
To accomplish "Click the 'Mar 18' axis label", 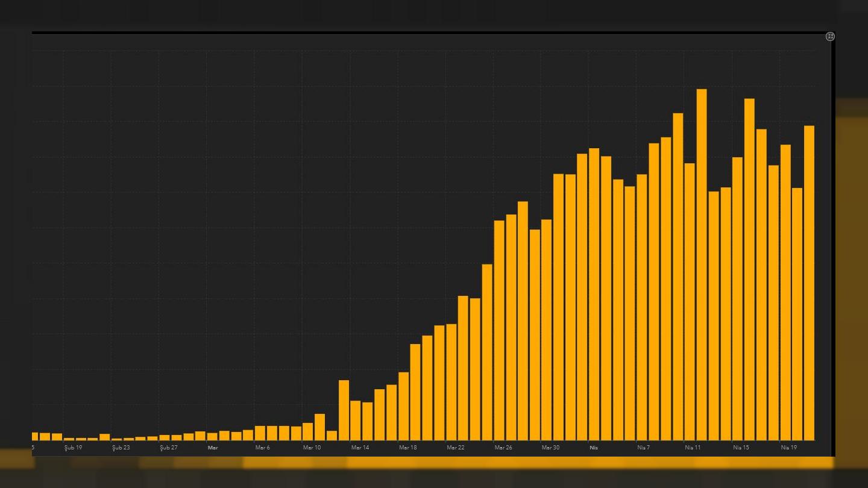I will click(407, 448).
